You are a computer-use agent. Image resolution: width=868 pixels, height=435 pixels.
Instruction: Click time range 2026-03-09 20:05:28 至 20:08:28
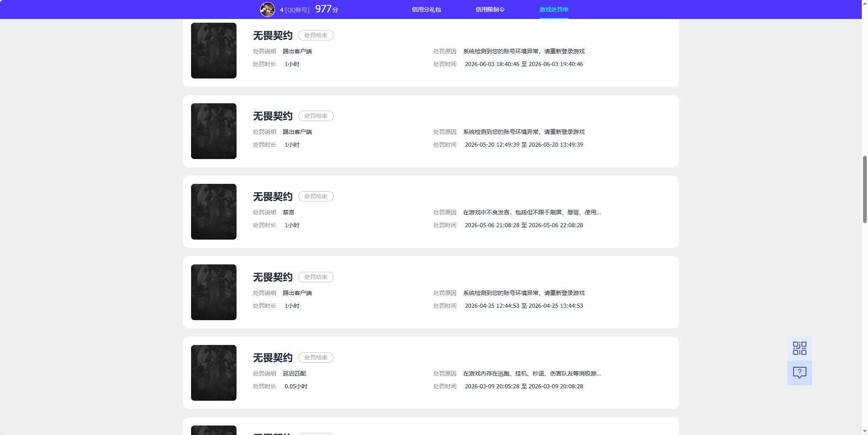click(524, 386)
